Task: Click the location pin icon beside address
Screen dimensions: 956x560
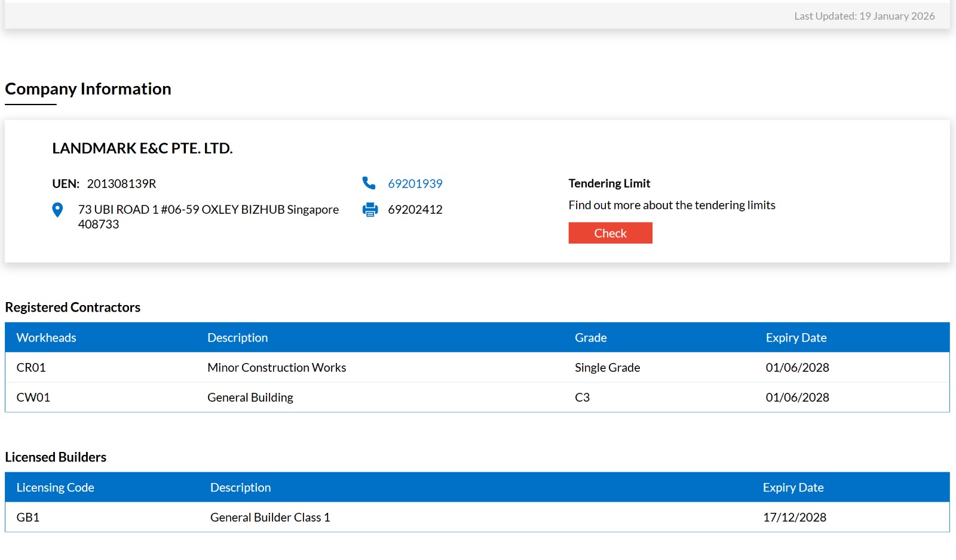Action: click(57, 210)
